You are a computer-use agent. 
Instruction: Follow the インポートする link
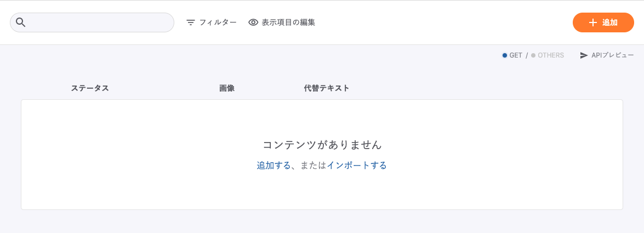click(x=357, y=166)
